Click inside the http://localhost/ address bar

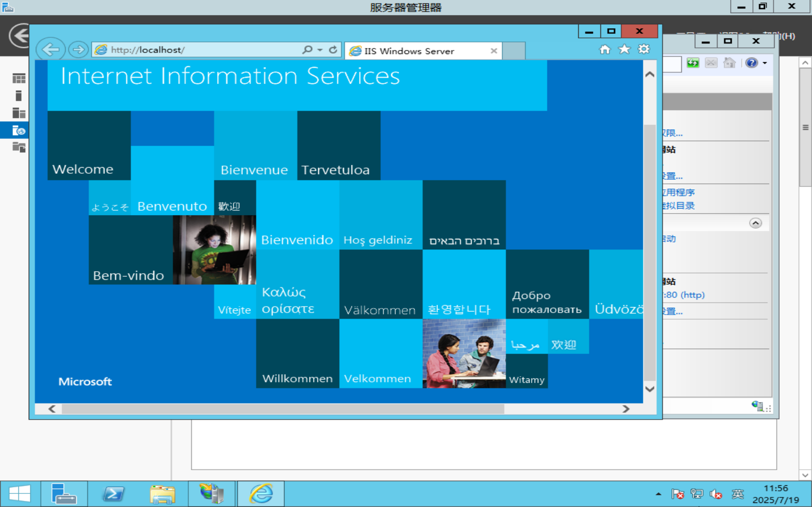202,49
